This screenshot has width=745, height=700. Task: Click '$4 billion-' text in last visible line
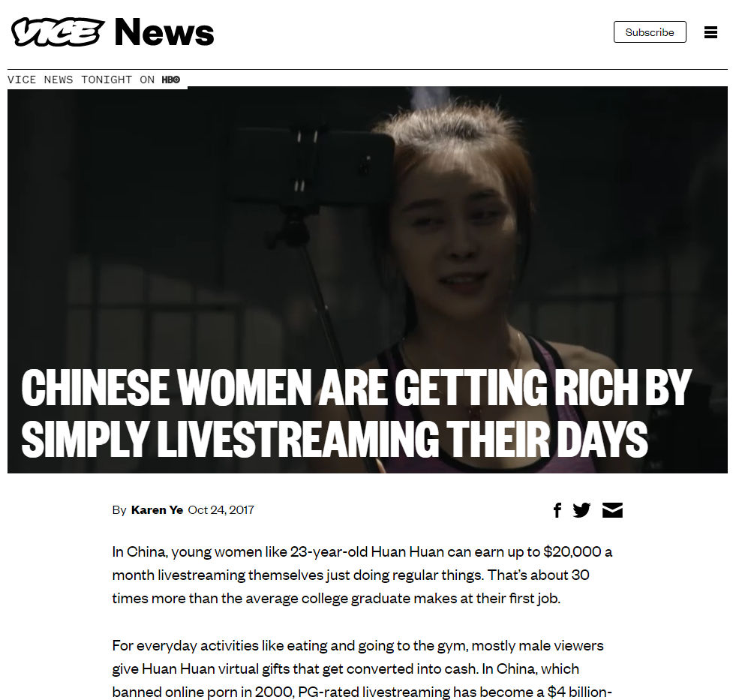580,692
